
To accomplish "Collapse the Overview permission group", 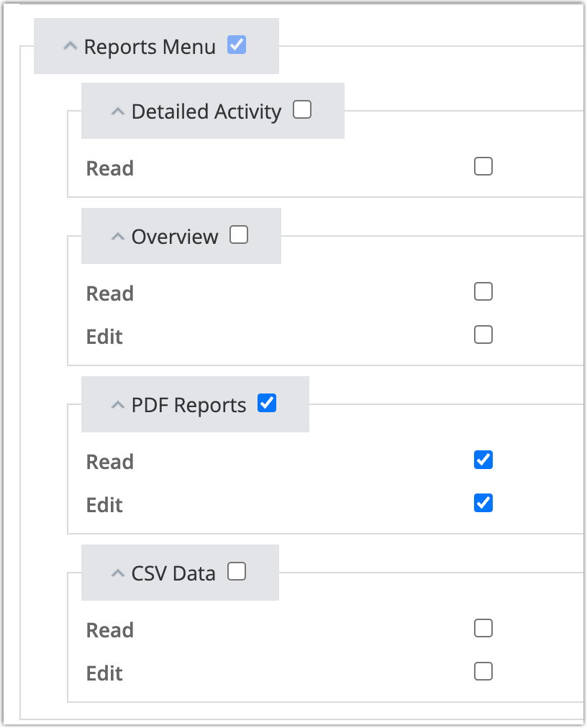I will click(117, 236).
